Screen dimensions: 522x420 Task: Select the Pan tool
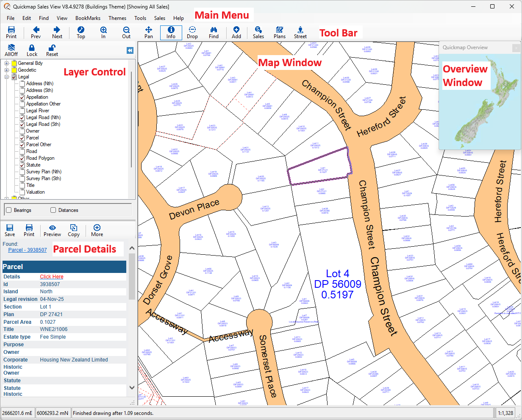click(x=148, y=33)
